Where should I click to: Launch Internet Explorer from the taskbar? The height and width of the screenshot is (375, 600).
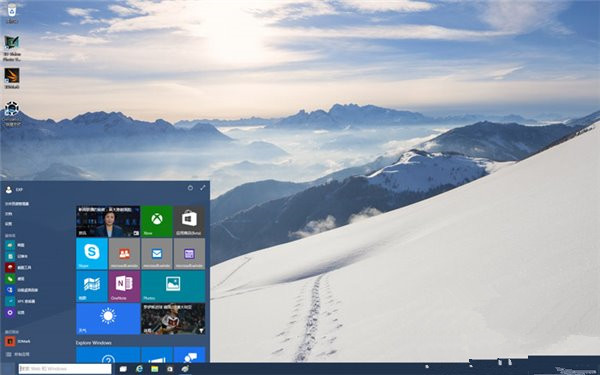(139, 369)
